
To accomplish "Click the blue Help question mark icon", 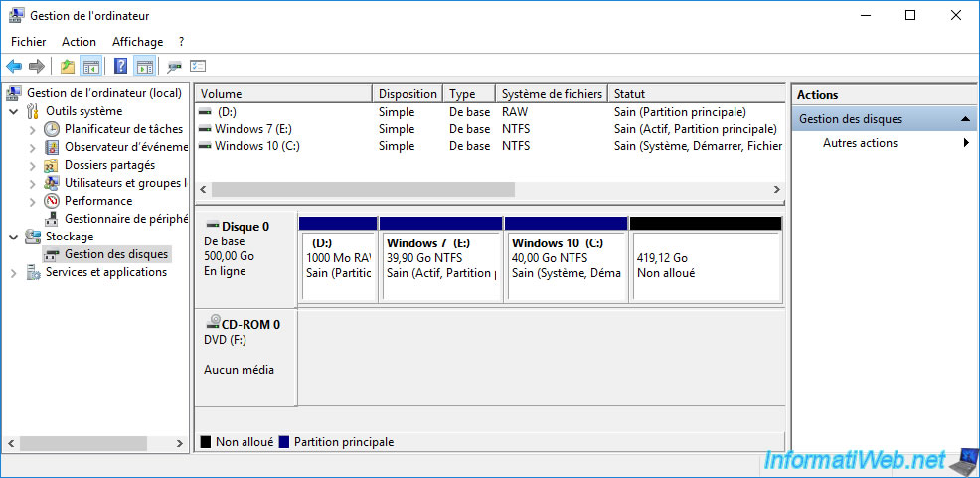I will tap(121, 66).
